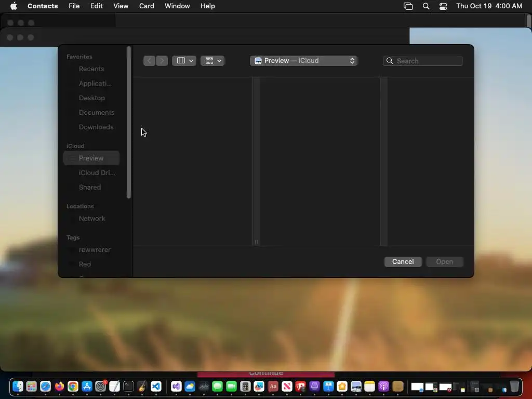Click the Search field in the dialog
Image resolution: width=532 pixels, height=399 pixels.
423,61
